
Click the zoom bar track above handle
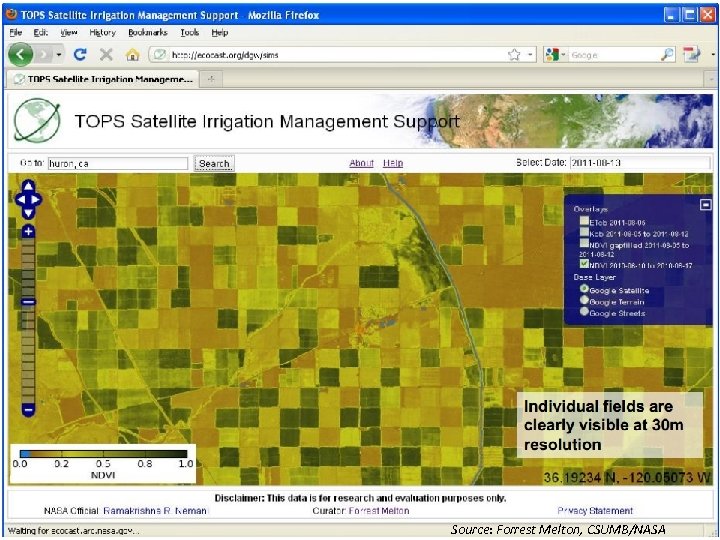(28, 268)
